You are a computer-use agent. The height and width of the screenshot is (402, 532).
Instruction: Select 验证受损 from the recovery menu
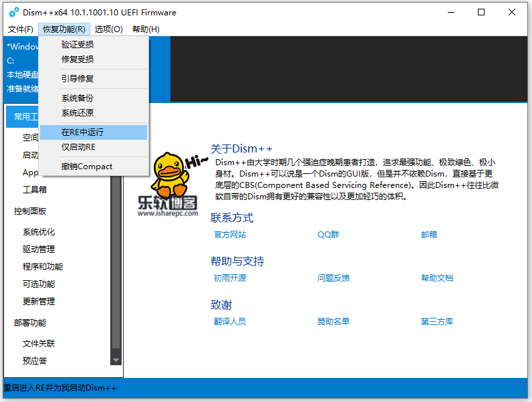(78, 45)
